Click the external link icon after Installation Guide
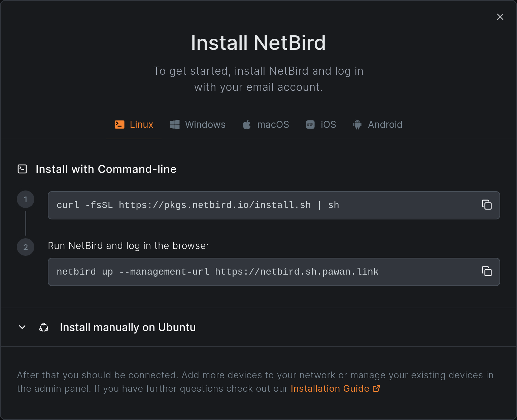This screenshot has width=517, height=420. (x=376, y=388)
